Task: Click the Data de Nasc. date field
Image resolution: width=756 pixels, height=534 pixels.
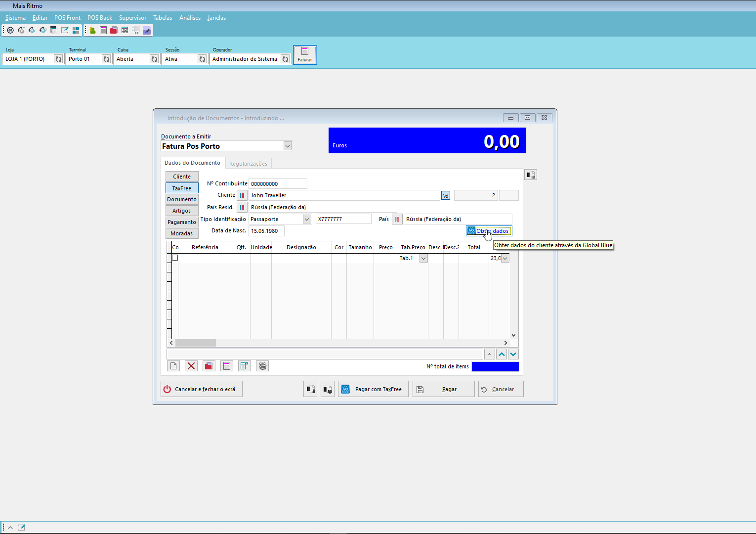Action: (266, 231)
